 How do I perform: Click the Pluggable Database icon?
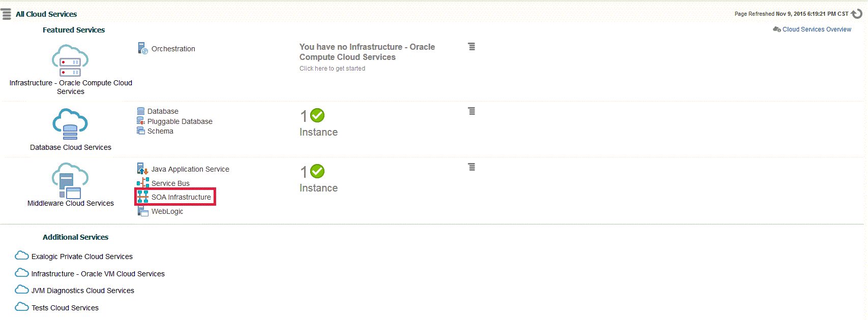click(141, 121)
